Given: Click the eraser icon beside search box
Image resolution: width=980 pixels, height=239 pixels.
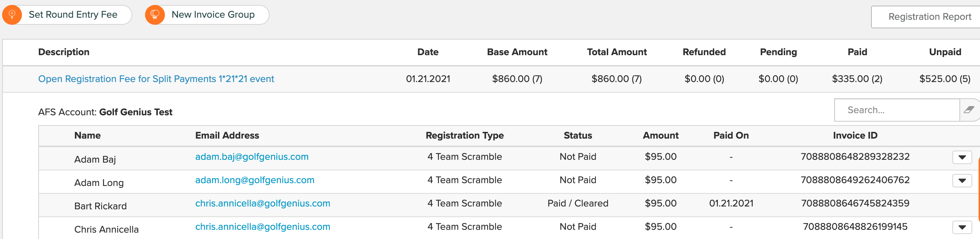Looking at the screenshot, I should (969, 110).
